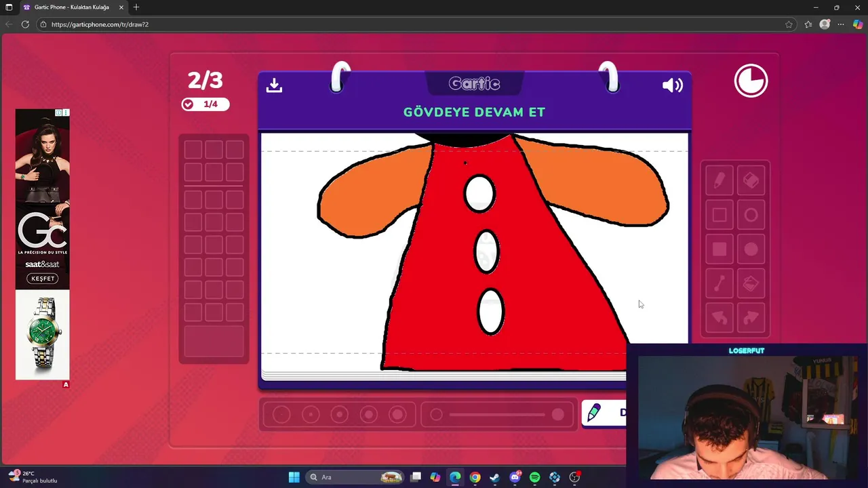
Task: Open the browser profile avatar
Action: (825, 24)
